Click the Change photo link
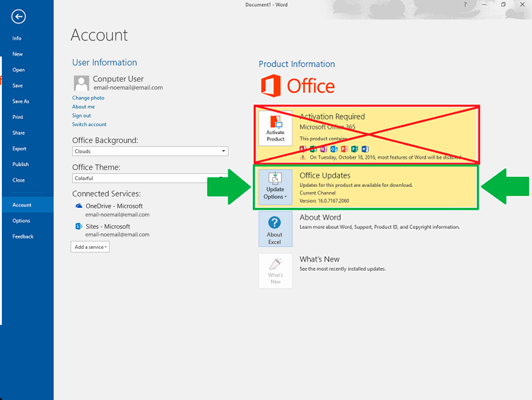 [88, 98]
